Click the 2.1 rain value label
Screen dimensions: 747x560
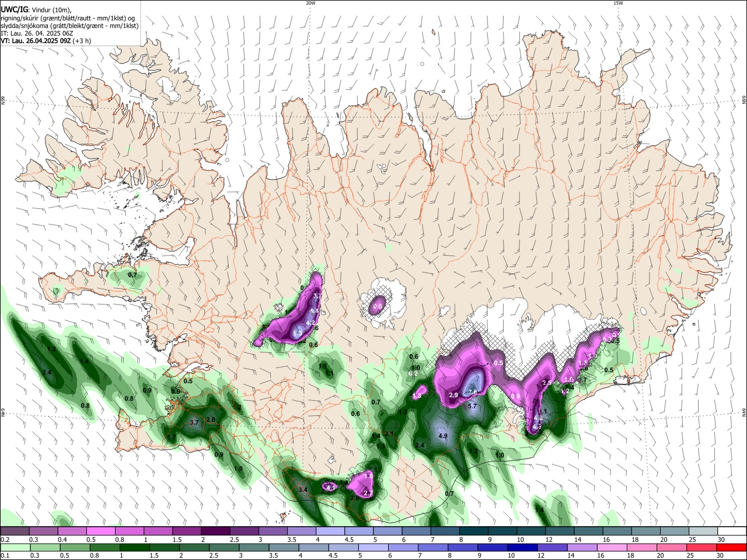(x=389, y=433)
